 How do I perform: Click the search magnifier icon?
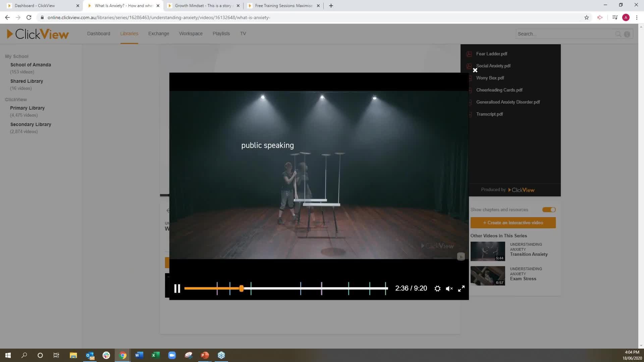(618, 34)
